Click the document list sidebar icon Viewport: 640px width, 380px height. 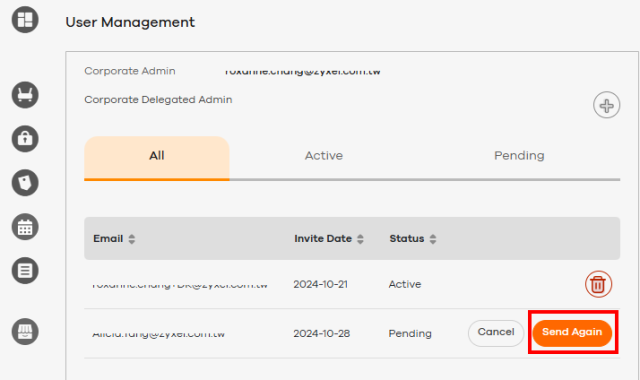(x=25, y=270)
